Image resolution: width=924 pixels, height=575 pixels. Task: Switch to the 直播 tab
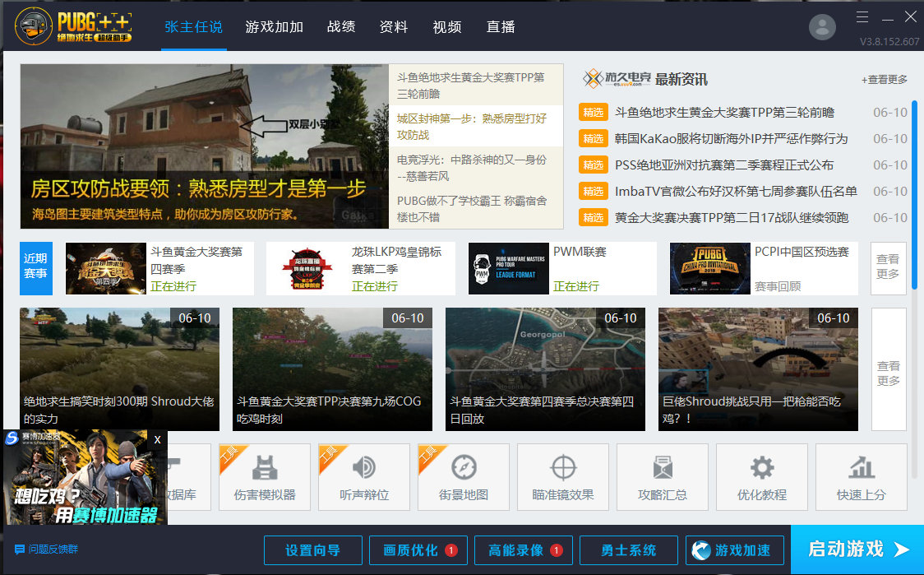[x=500, y=27]
